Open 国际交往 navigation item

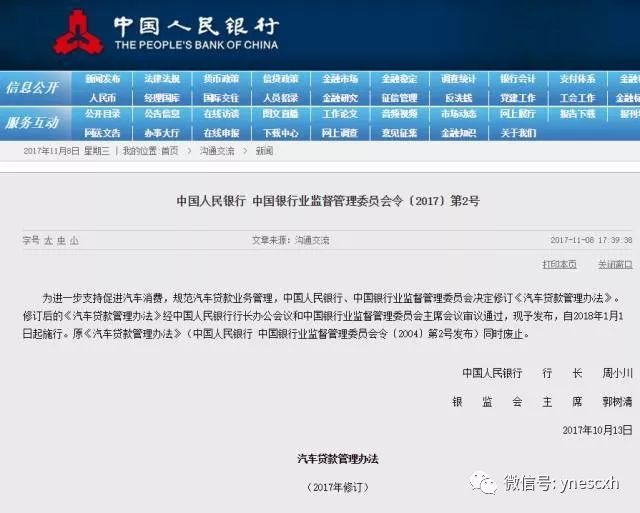coord(221,98)
